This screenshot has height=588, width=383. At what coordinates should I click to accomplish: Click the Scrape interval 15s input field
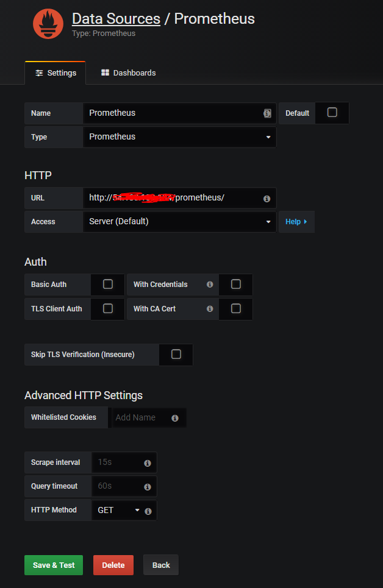[124, 462]
